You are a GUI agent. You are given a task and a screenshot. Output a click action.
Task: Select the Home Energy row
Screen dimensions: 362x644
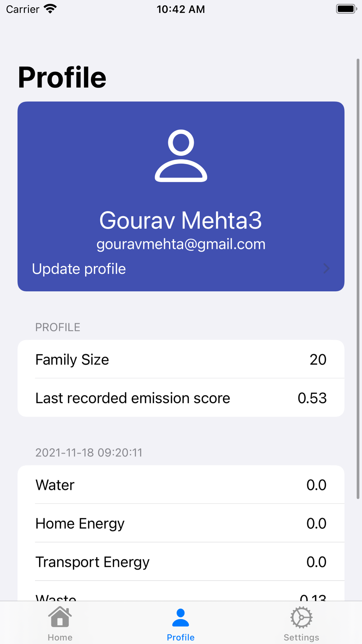tap(181, 523)
